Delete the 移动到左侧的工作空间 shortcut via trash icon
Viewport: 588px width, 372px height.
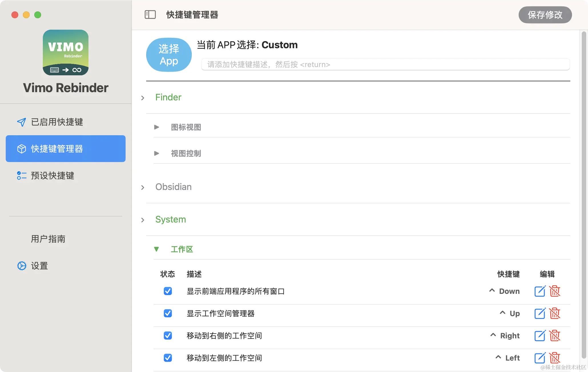coord(555,358)
